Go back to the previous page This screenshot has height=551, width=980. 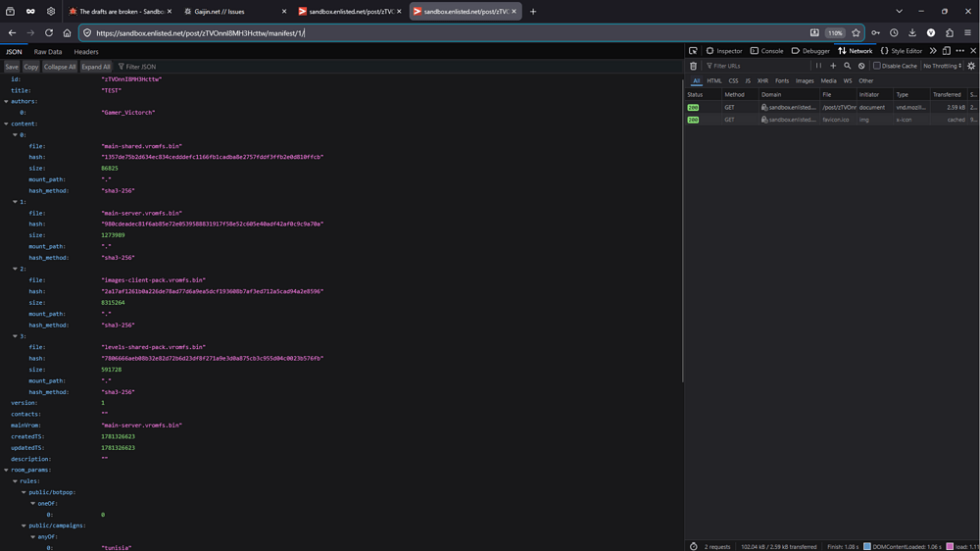pos(12,33)
